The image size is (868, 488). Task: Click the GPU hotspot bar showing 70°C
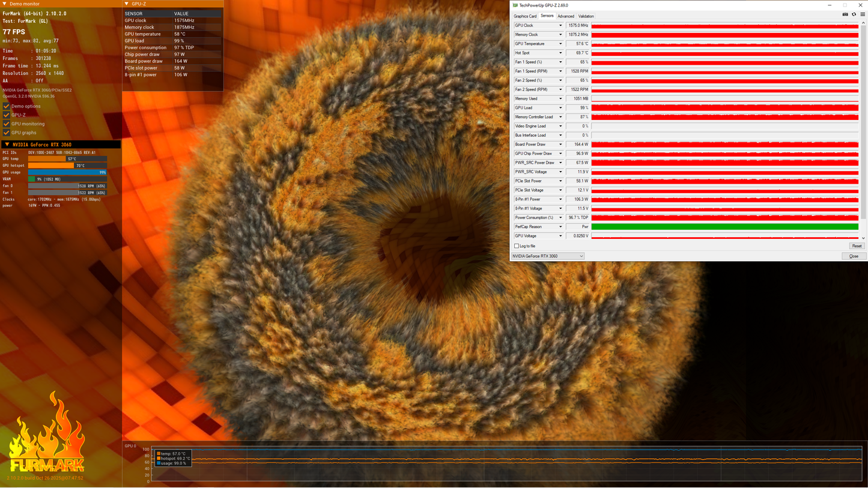tap(67, 166)
